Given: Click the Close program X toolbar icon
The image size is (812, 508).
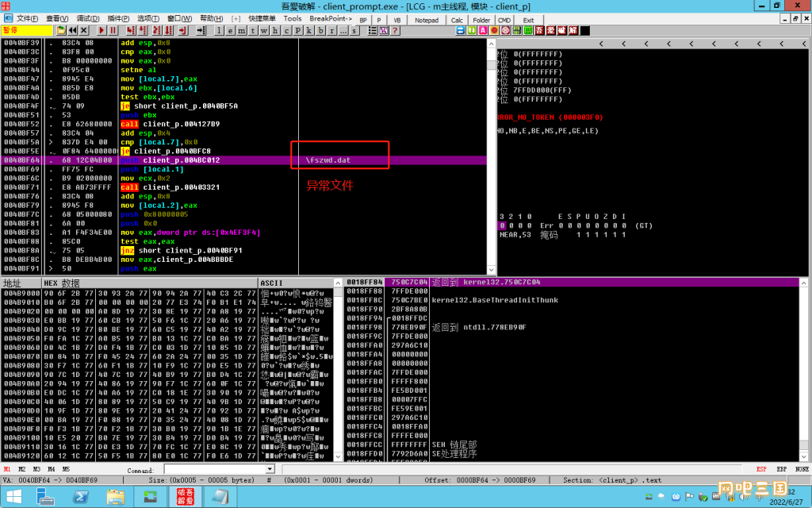Looking at the screenshot, I should (x=84, y=31).
